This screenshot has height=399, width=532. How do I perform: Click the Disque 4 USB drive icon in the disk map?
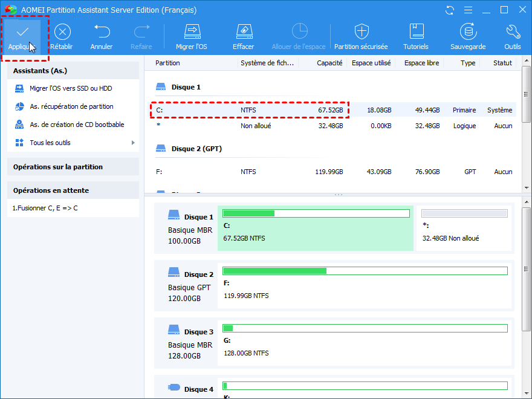pyautogui.click(x=174, y=387)
